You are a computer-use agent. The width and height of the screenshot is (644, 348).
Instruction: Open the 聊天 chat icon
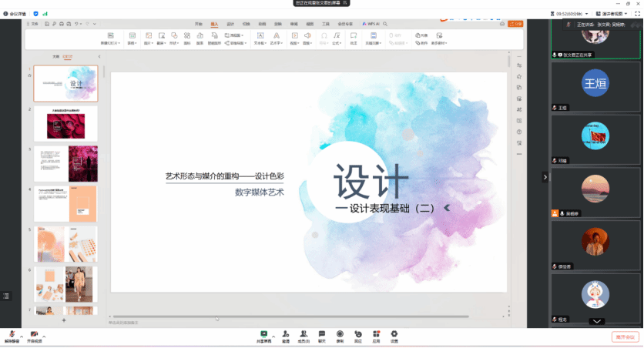point(321,336)
